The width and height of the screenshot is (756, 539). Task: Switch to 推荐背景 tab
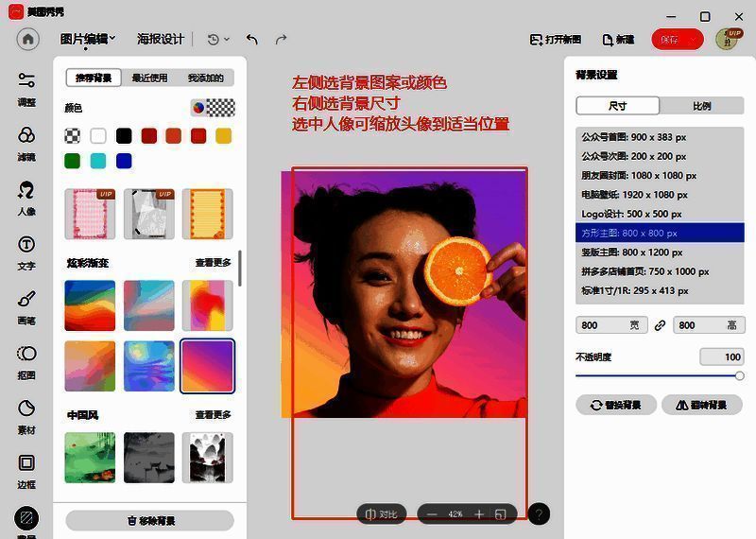[94, 78]
